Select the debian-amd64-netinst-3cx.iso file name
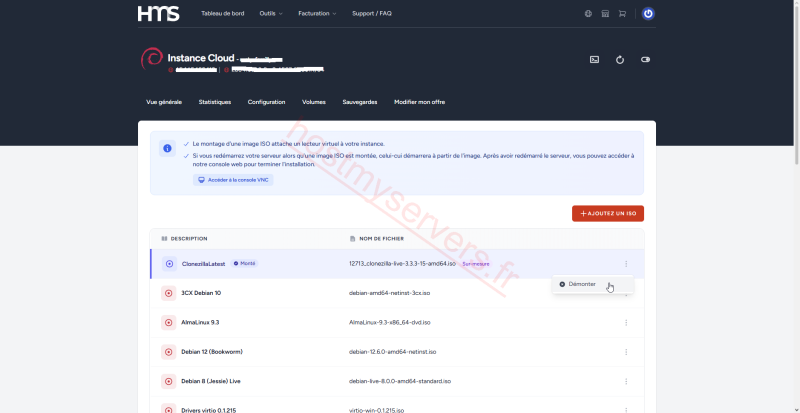800x413 pixels. [389, 294]
